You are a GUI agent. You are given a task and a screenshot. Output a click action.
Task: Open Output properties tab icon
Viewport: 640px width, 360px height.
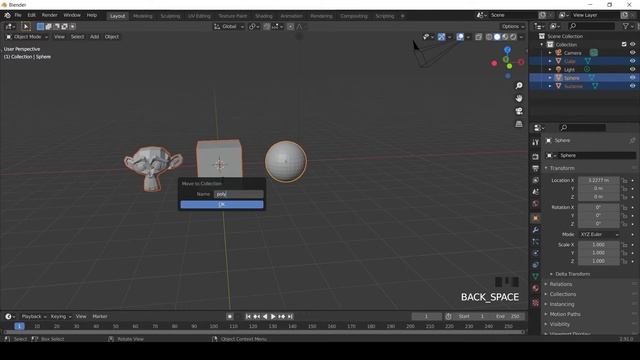click(x=536, y=168)
